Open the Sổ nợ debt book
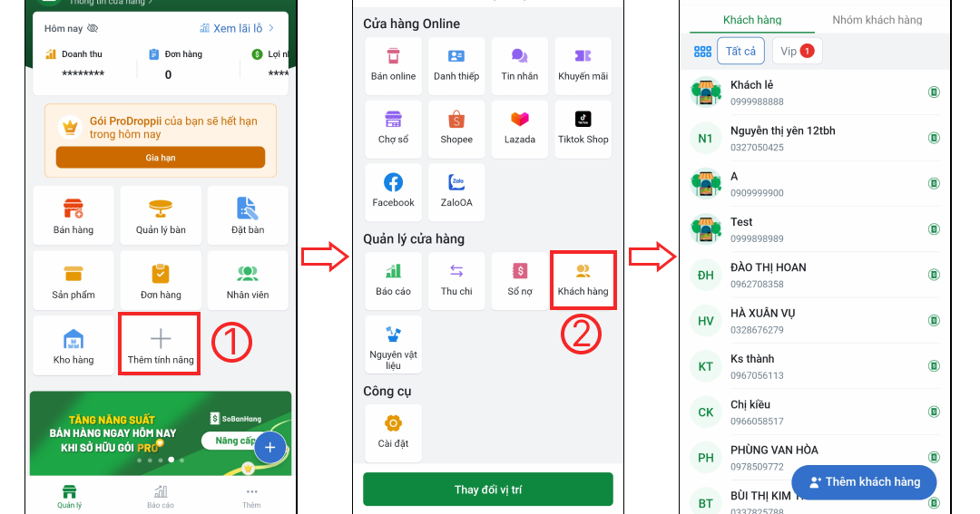Image resolution: width=980 pixels, height=514 pixels. pyautogui.click(x=519, y=280)
